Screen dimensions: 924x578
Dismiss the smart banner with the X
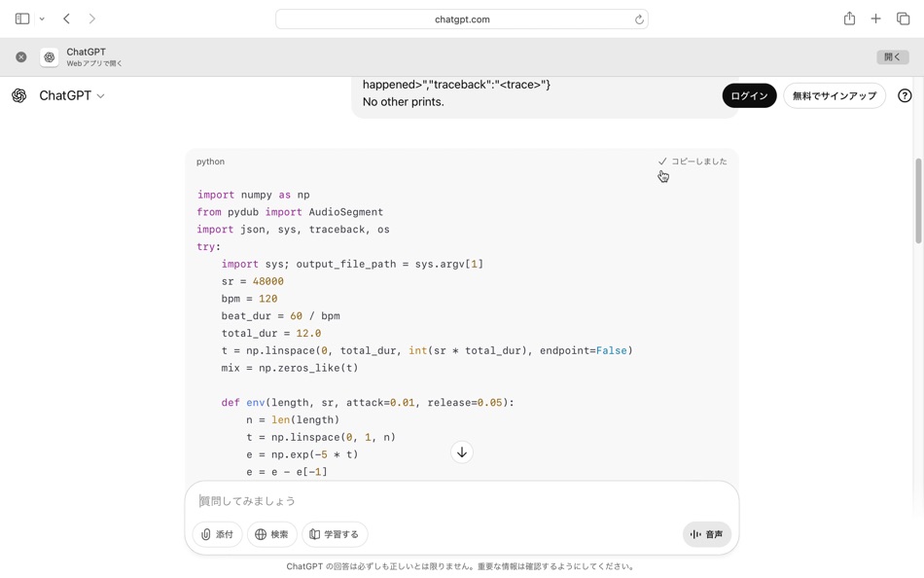tap(20, 56)
